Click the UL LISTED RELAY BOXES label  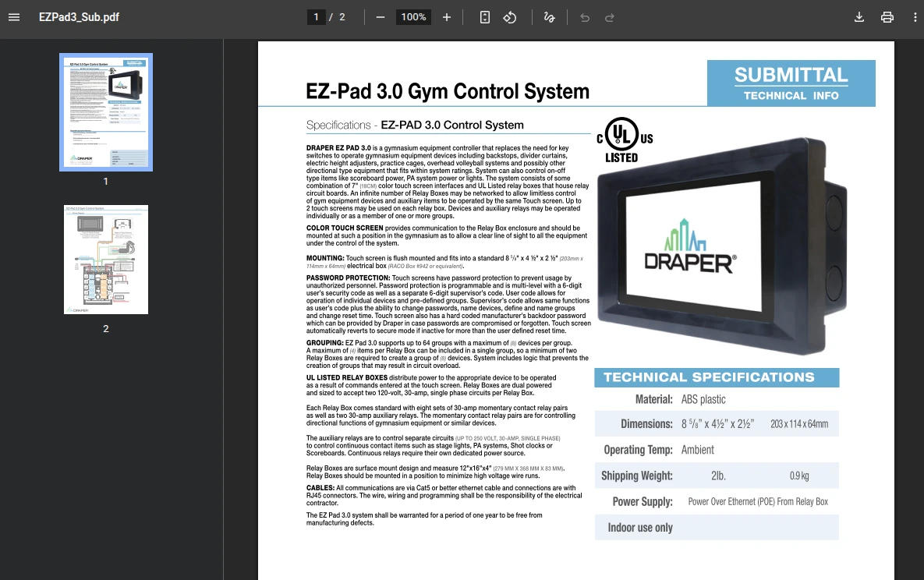coord(346,378)
